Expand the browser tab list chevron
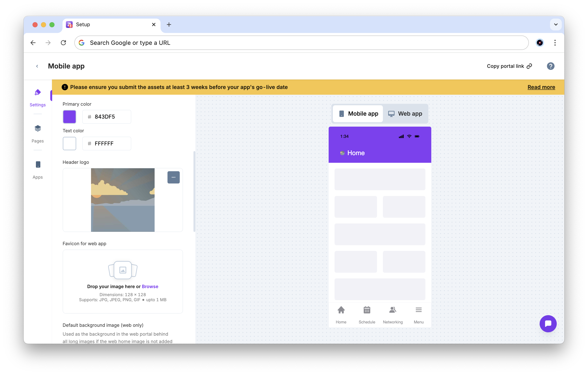This screenshot has height=375, width=588. pos(555,25)
